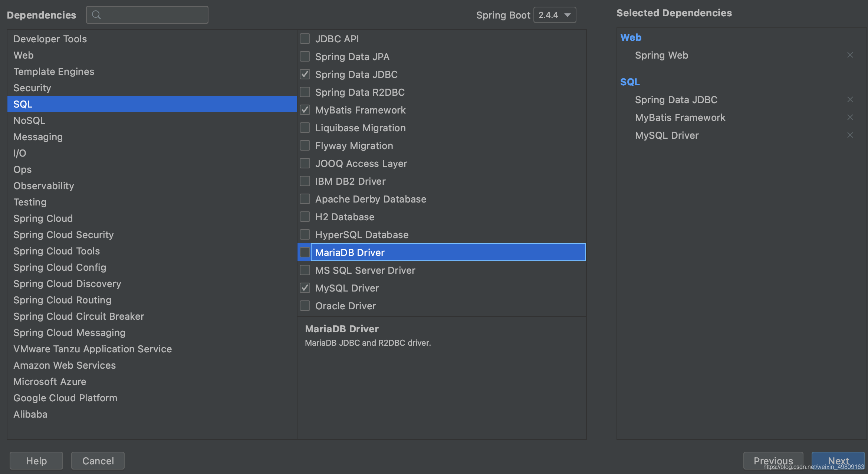868x474 pixels.
Task: Proceed with the Next button
Action: (x=838, y=461)
